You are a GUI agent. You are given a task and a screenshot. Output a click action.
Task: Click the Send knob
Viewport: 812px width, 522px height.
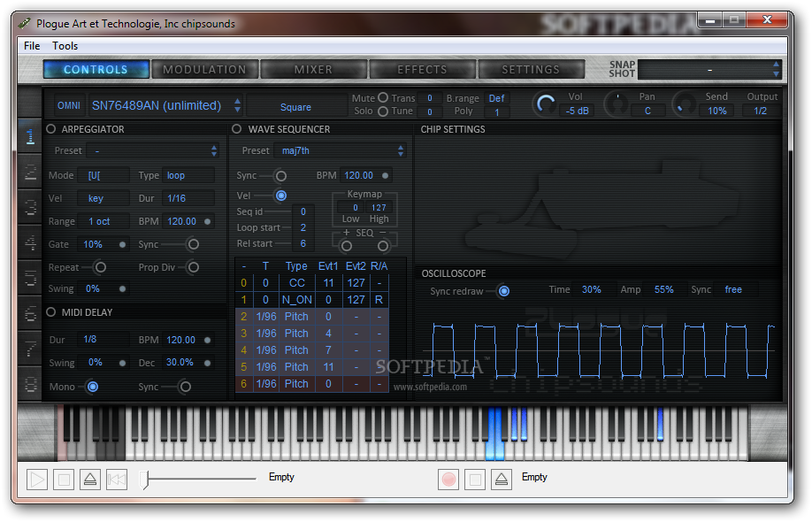684,104
